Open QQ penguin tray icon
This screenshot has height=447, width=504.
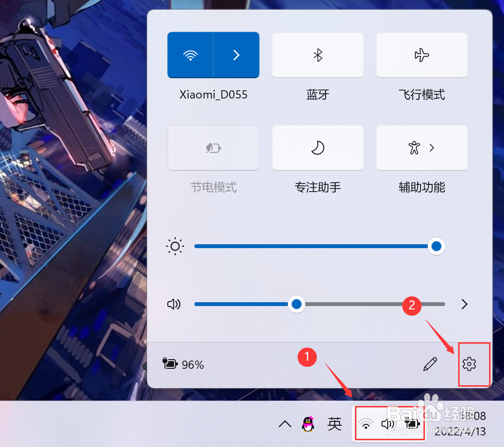[x=308, y=424]
